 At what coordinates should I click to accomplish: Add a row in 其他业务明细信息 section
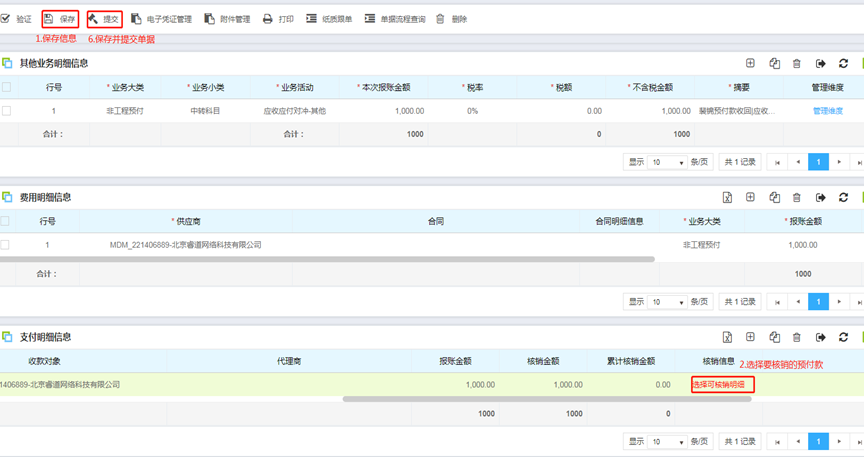click(750, 63)
